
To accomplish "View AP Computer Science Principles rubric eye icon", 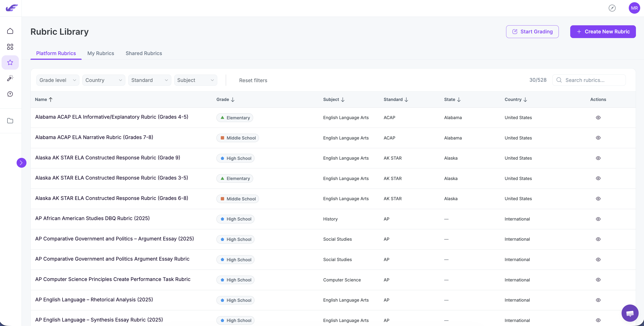I will tap(598, 280).
